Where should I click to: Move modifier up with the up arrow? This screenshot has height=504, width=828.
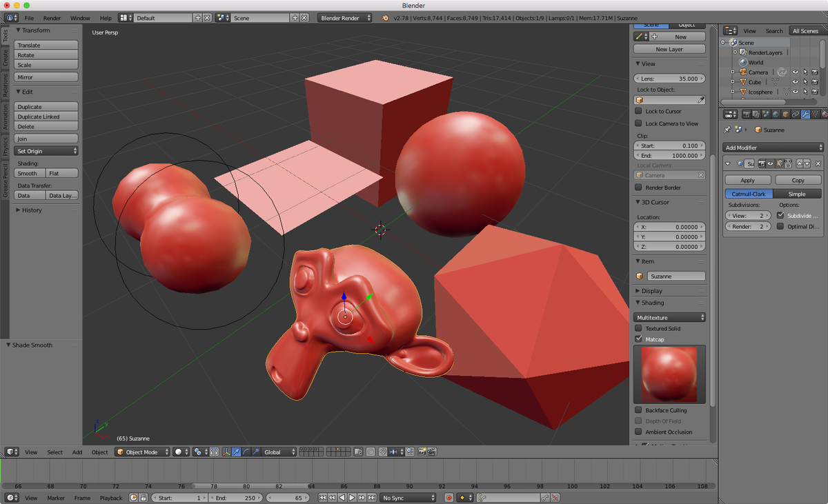click(800, 163)
